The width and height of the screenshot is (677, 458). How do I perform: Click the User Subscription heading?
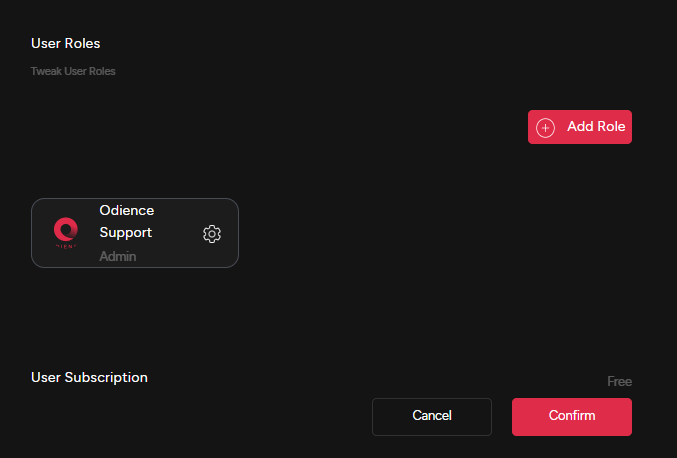tap(89, 377)
